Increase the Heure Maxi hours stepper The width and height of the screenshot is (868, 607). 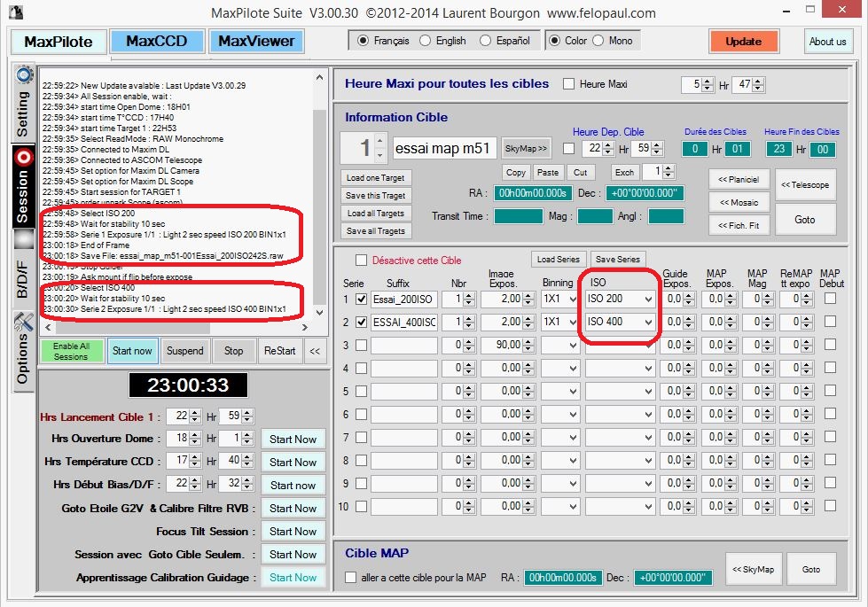click(x=707, y=82)
